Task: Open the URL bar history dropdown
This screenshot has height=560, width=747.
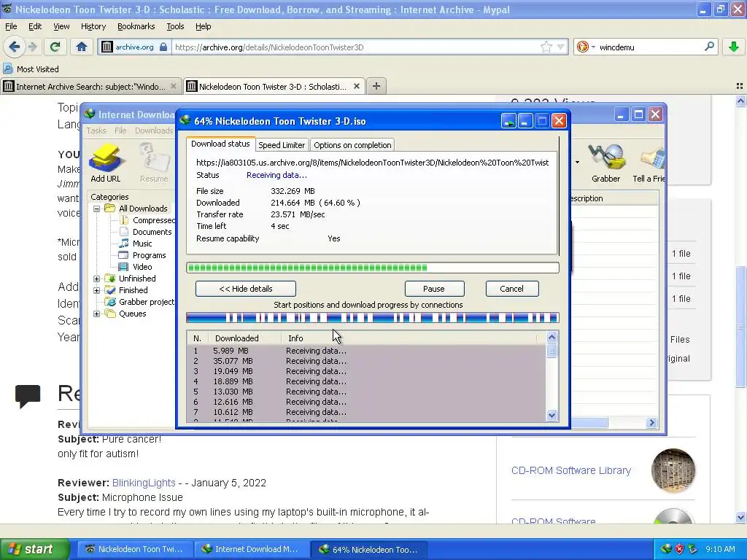Action: click(561, 47)
